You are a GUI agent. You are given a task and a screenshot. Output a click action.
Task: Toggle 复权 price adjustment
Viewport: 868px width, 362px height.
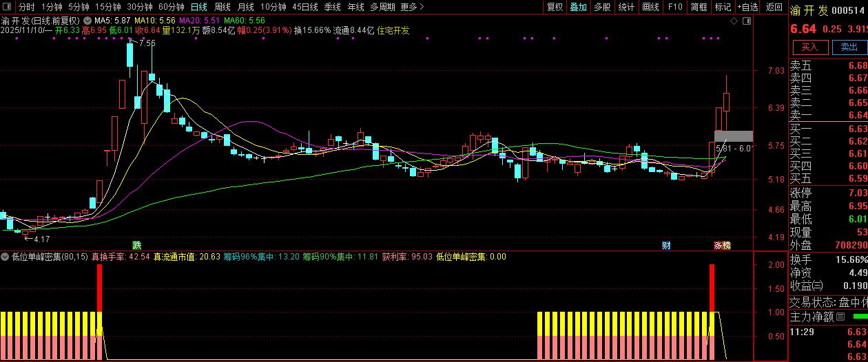click(555, 7)
